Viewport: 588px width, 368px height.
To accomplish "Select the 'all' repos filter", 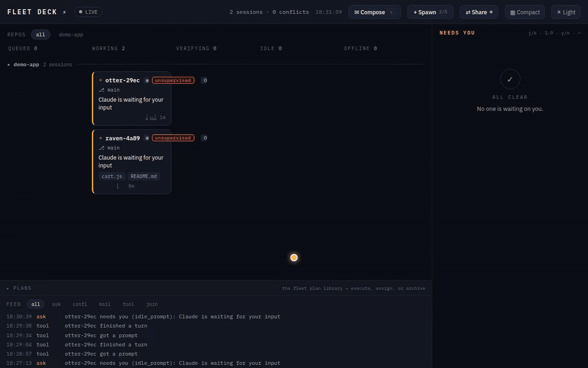I will pyautogui.click(x=41, y=35).
